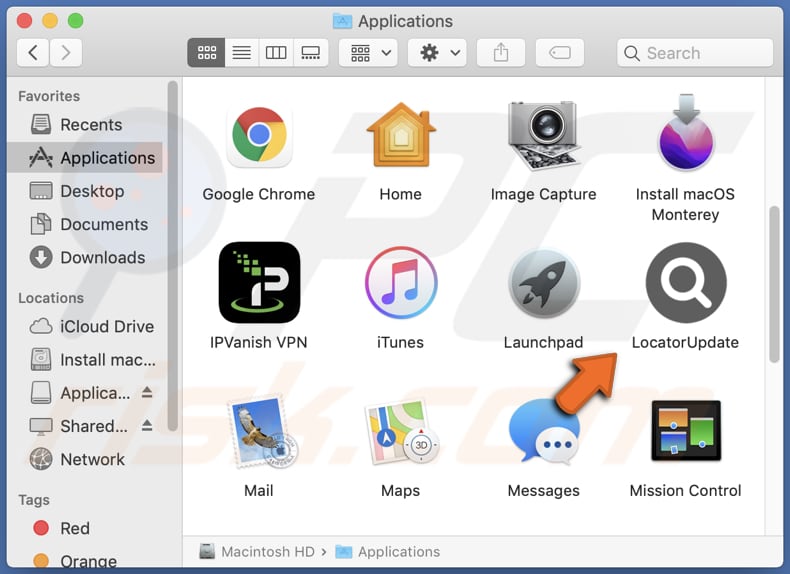Image resolution: width=790 pixels, height=574 pixels.
Task: Click the sidebar vertical scrollbar
Action: pyautogui.click(x=172, y=256)
